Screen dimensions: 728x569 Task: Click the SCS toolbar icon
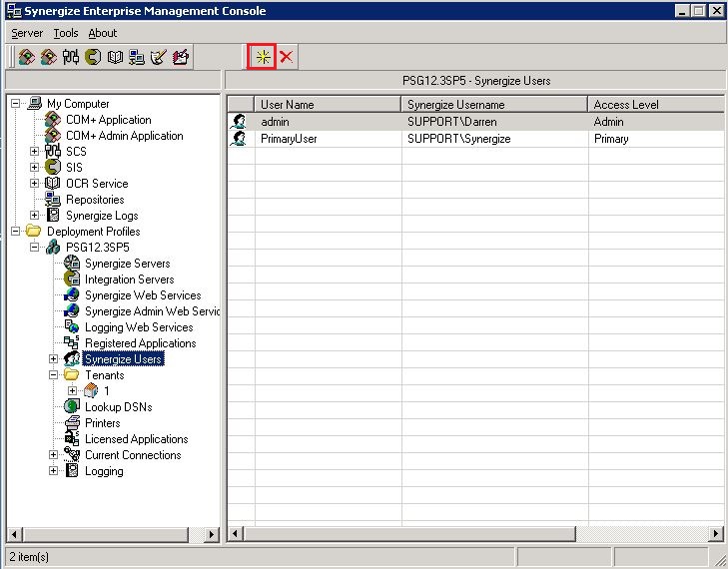pyautogui.click(x=71, y=57)
